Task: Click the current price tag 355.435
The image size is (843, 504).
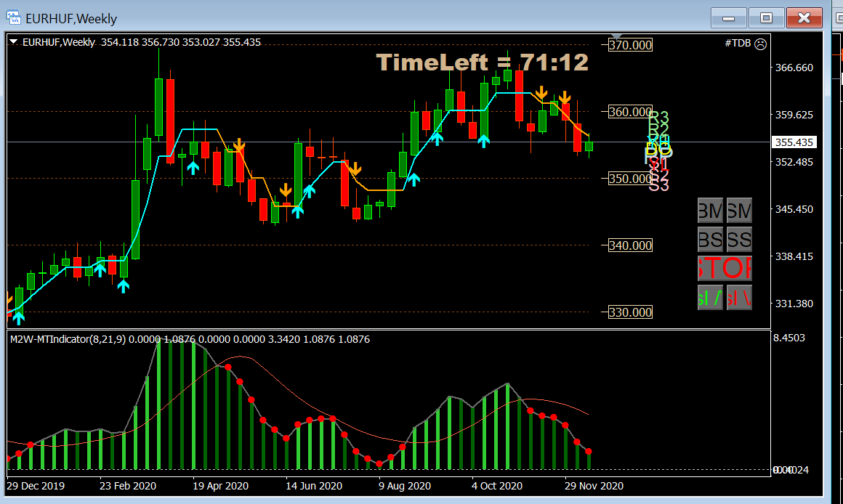Action: click(x=793, y=142)
